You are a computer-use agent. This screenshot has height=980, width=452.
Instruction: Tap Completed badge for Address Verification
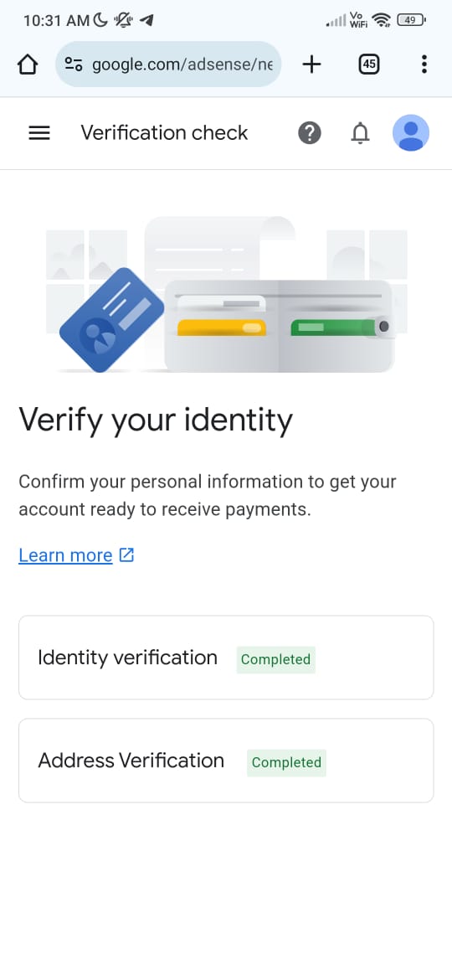pos(286,762)
